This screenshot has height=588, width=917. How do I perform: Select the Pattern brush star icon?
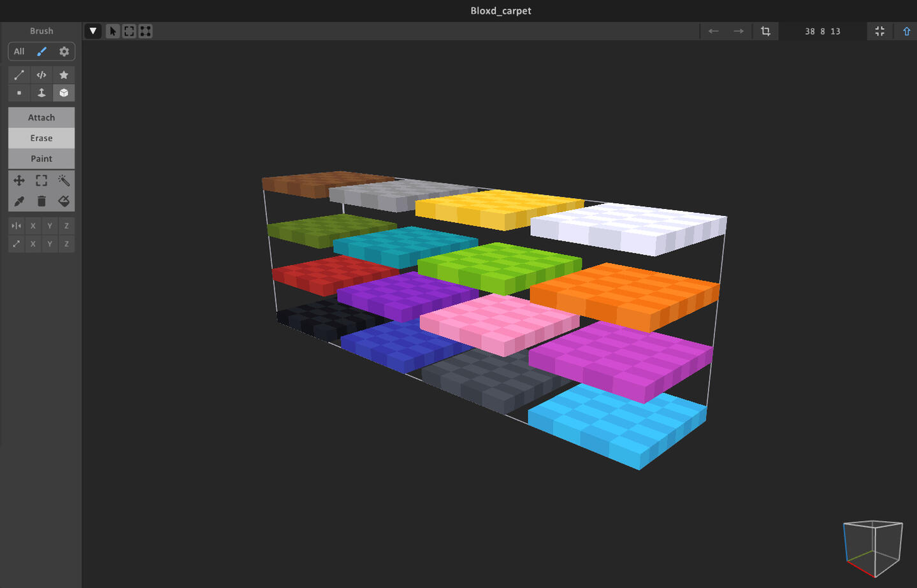[x=64, y=75]
